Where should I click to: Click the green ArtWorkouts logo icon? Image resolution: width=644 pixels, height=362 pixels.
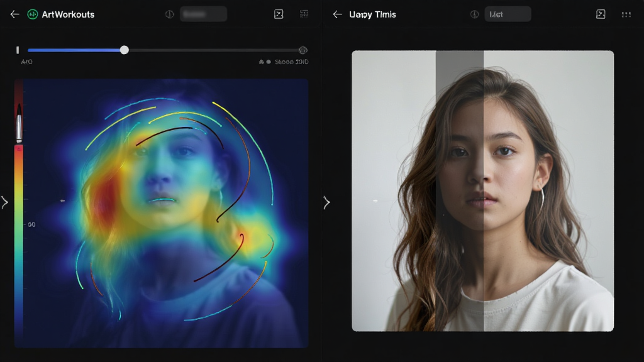(x=33, y=14)
